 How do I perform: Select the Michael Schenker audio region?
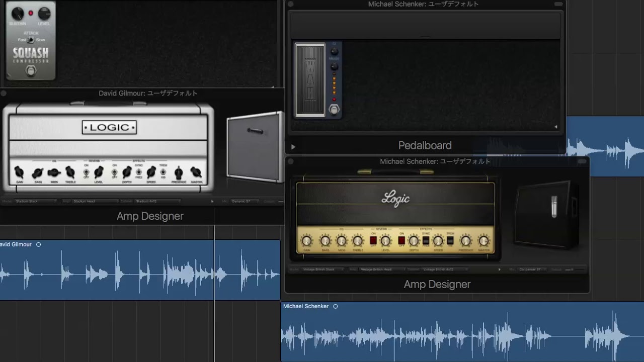(x=462, y=332)
